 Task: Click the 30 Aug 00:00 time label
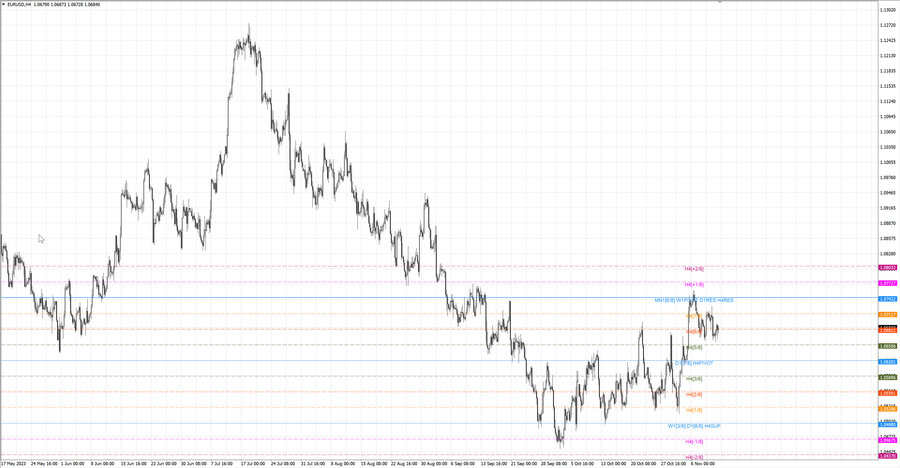[433, 463]
